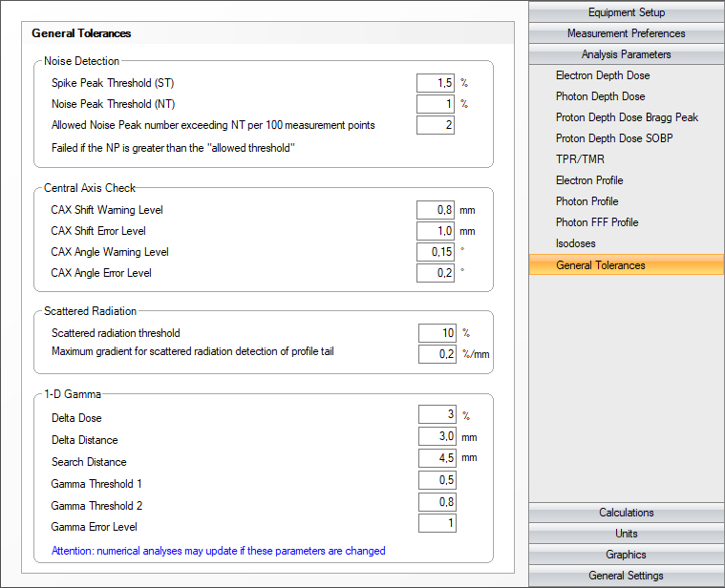Click the 'Scattered Radiation' group title
The height and width of the screenshot is (588, 725).
pyautogui.click(x=90, y=311)
